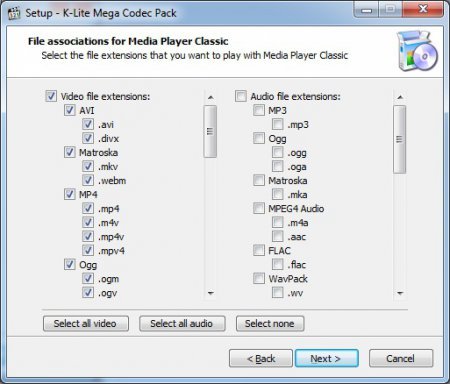This screenshot has width=450, height=384.
Task: Check the .mka extension checkbox
Action: (x=278, y=194)
